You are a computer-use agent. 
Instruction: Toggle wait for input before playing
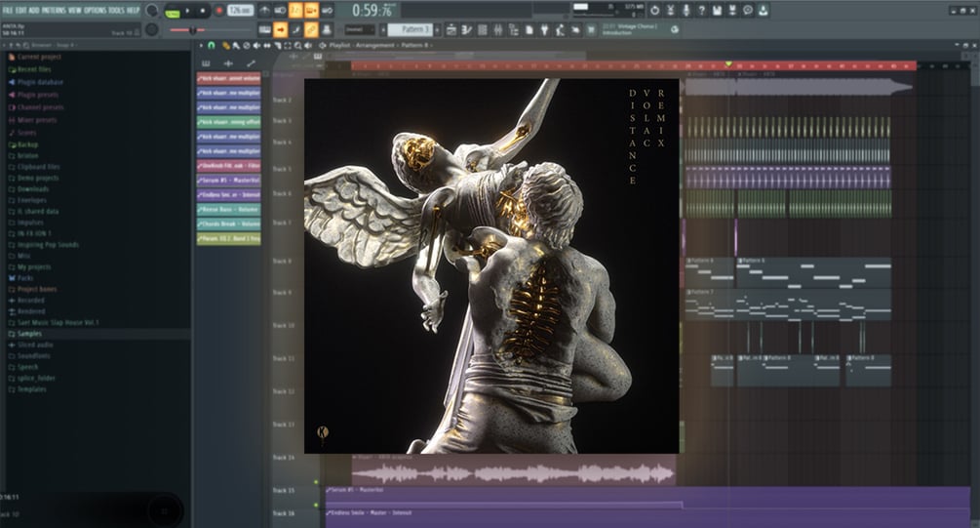pyautogui.click(x=280, y=11)
